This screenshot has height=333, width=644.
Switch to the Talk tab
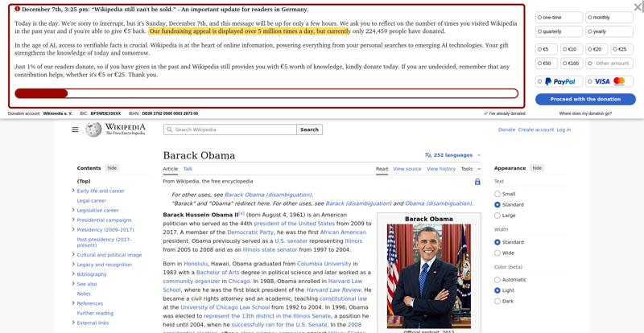(x=188, y=169)
